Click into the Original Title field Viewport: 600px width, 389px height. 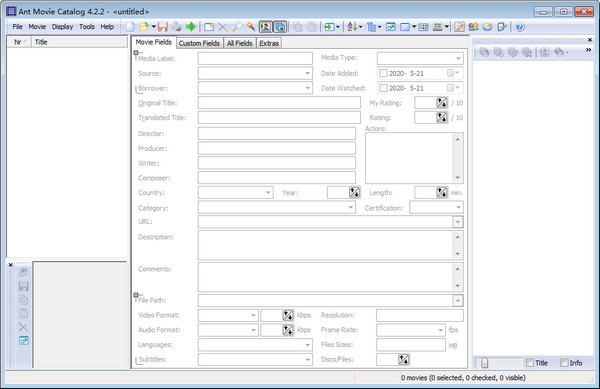pyautogui.click(x=279, y=103)
